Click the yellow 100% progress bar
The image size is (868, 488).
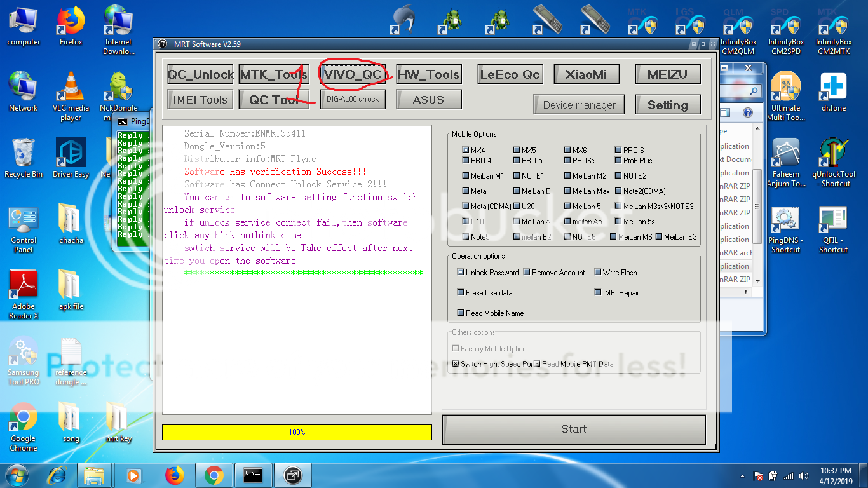[297, 432]
